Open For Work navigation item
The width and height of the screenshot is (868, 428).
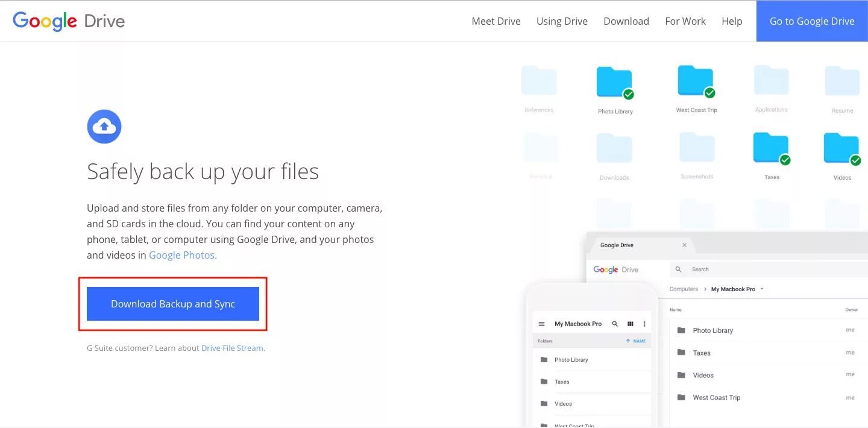pos(685,21)
